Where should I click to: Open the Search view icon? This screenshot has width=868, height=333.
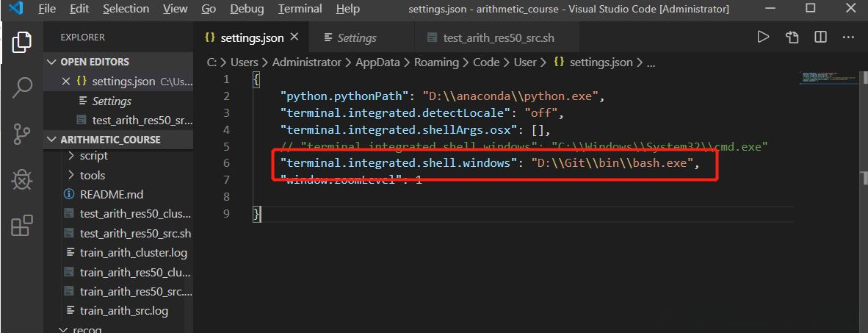point(22,88)
